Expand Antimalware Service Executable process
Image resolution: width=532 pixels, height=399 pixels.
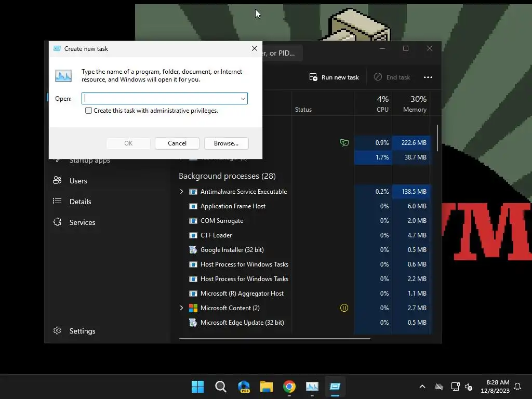point(181,192)
